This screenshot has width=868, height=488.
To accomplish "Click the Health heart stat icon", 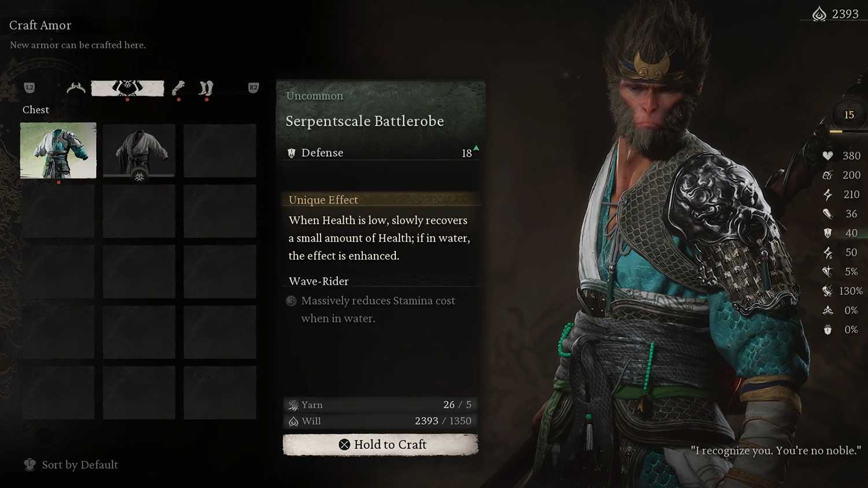I will click(828, 156).
